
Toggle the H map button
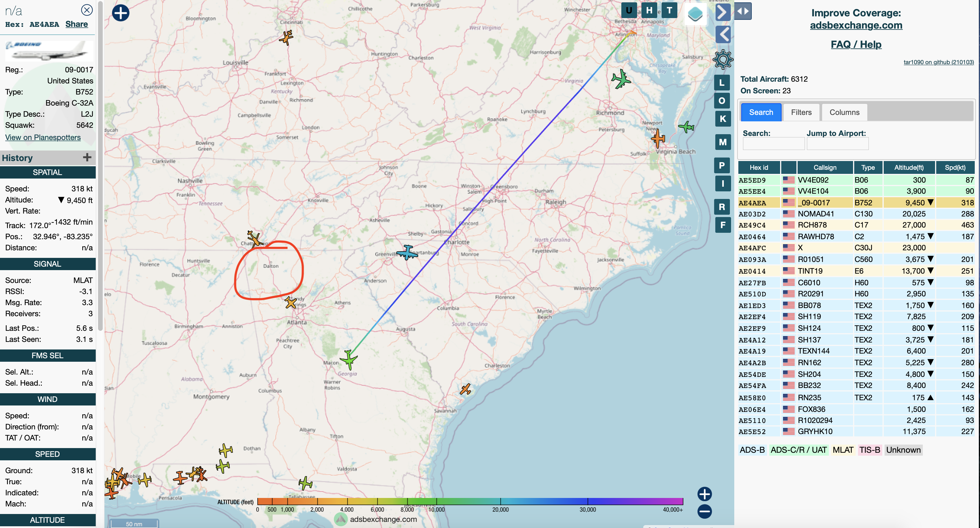tap(649, 10)
